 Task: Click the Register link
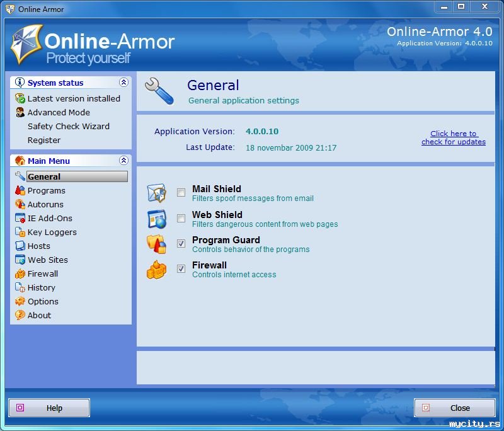44,140
